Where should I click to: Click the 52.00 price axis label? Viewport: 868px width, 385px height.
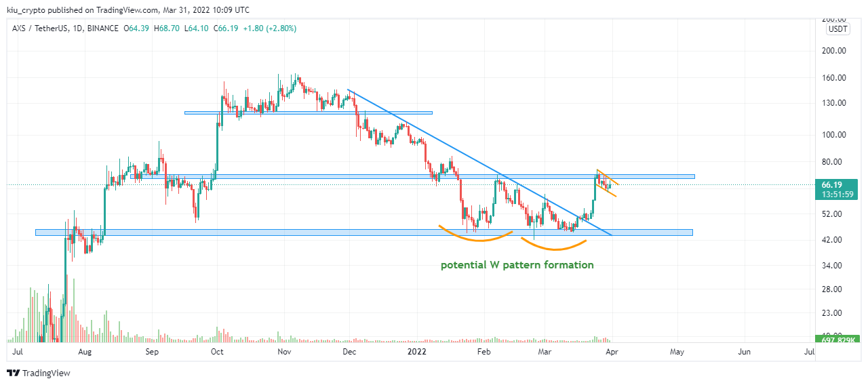(833, 214)
